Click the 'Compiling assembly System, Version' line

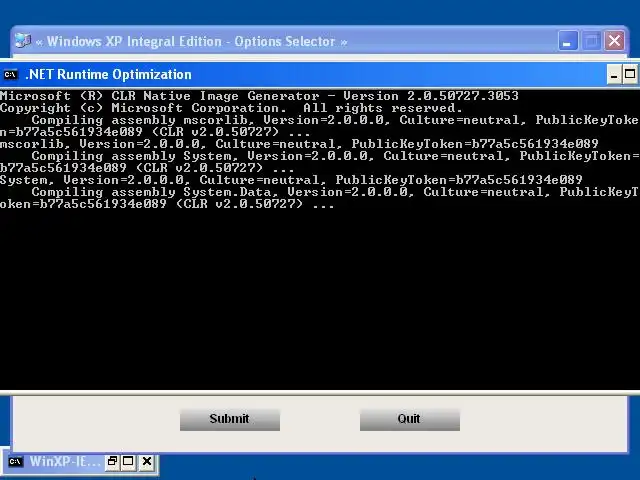[335, 156]
